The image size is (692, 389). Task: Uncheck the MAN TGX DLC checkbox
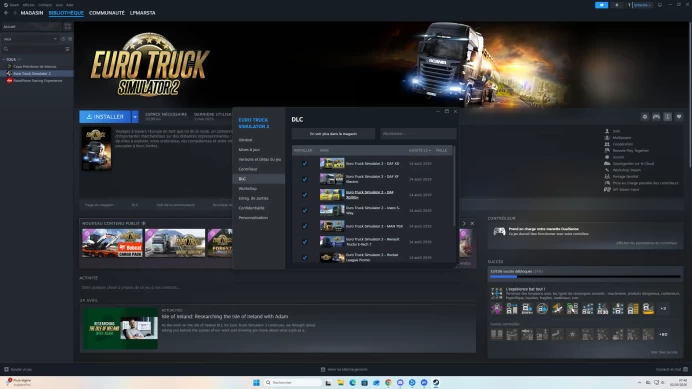coord(305,226)
